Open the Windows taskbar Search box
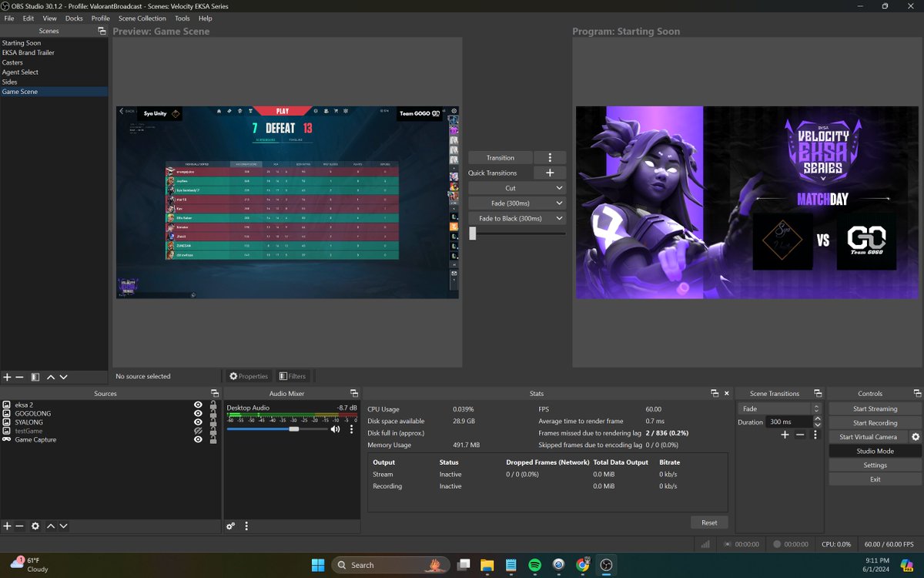Image resolution: width=924 pixels, height=578 pixels. coord(392,565)
